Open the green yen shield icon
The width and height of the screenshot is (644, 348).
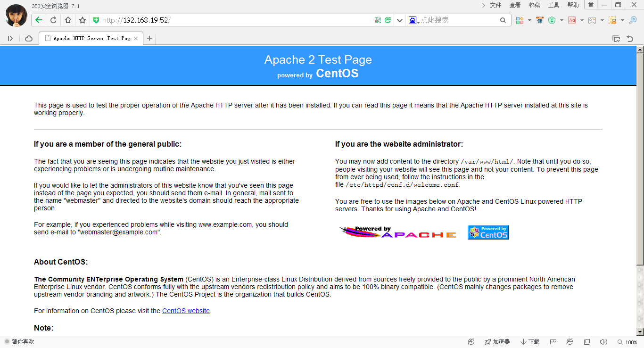[x=552, y=20]
